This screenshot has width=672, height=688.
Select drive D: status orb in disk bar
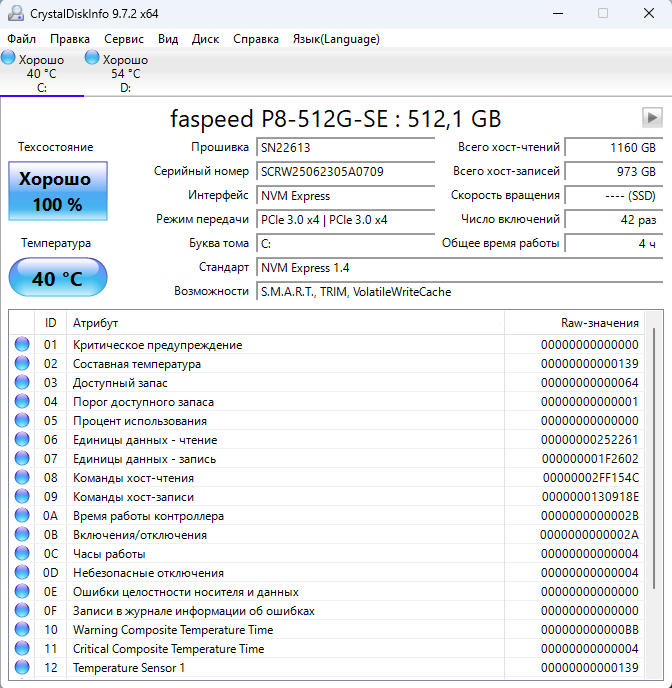pyautogui.click(x=93, y=59)
